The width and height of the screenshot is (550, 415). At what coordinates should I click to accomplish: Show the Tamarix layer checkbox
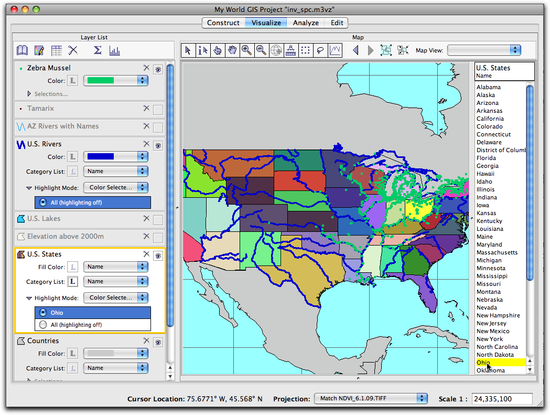pyautogui.click(x=158, y=109)
